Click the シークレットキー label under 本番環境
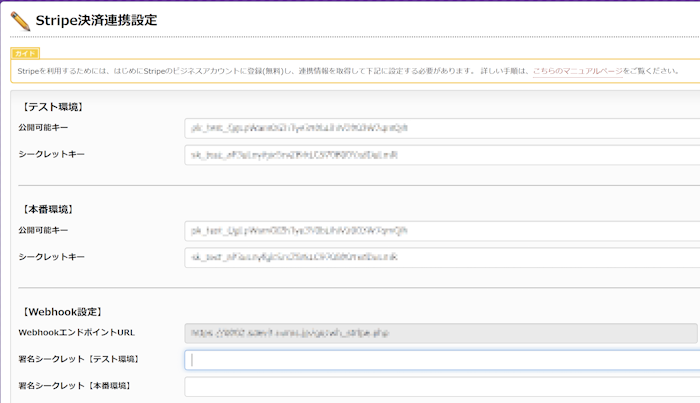This screenshot has height=403, width=700. [51, 257]
